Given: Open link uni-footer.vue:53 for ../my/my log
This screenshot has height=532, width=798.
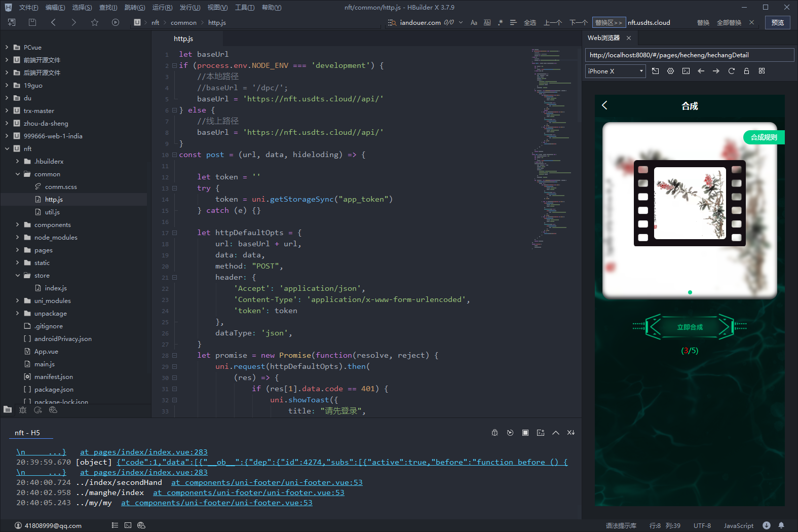Looking at the screenshot, I should click(x=217, y=503).
